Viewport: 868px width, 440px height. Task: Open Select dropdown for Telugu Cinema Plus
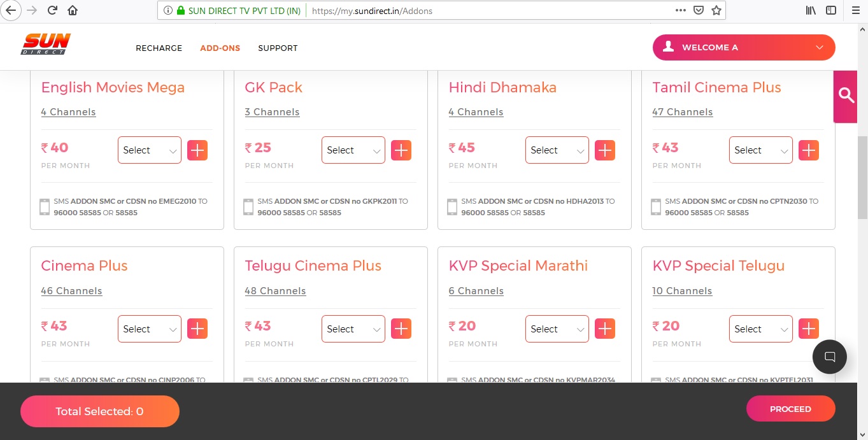(353, 329)
